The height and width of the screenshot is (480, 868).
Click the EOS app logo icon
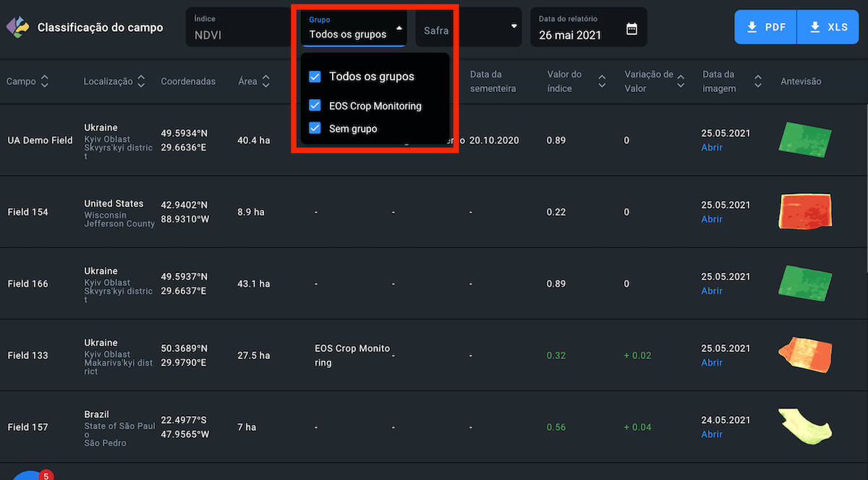click(17, 27)
